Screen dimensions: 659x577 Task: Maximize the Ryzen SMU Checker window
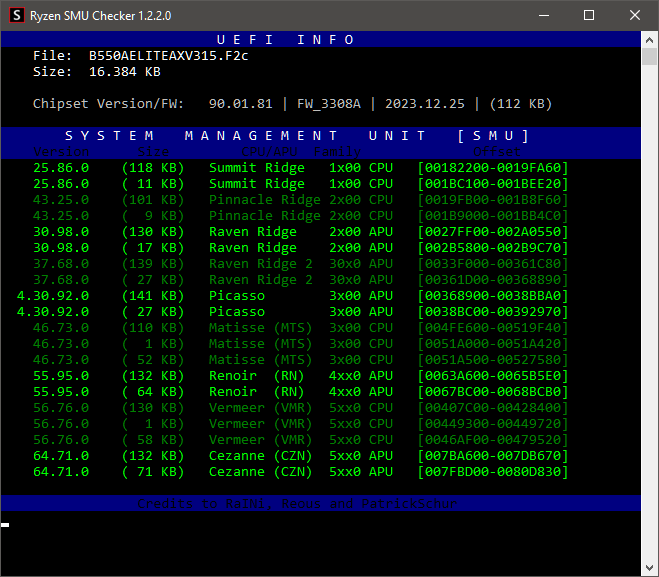point(589,16)
